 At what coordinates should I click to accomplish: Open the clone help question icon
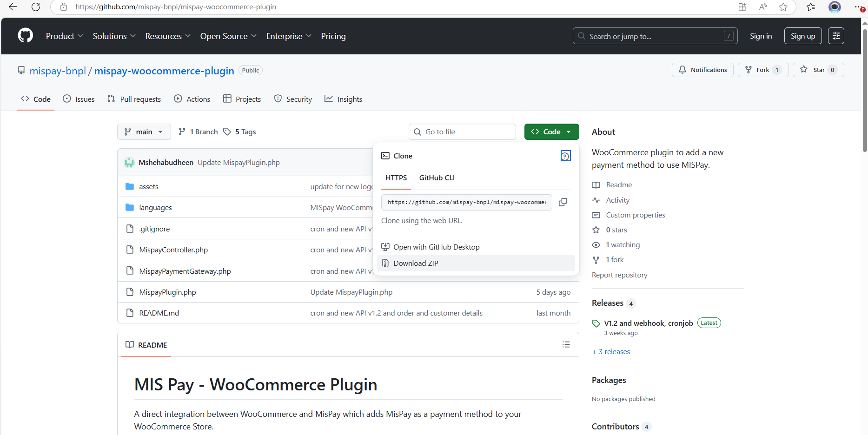[x=565, y=156]
